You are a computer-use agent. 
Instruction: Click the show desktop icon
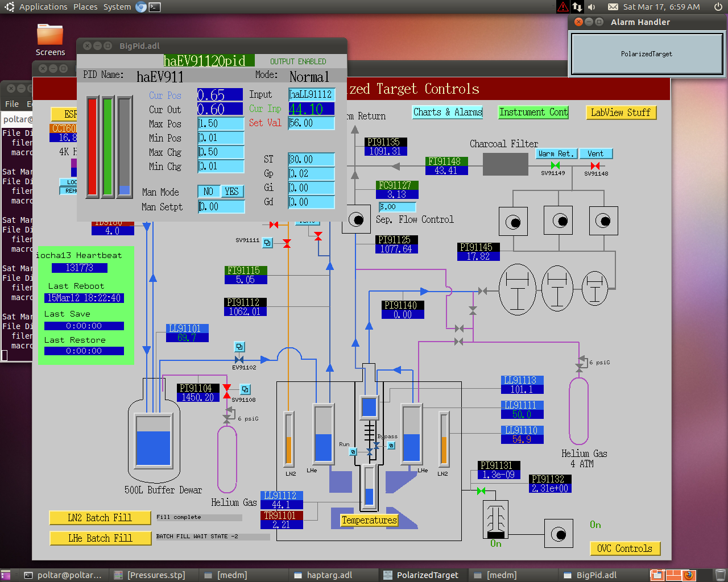[x=5, y=575]
